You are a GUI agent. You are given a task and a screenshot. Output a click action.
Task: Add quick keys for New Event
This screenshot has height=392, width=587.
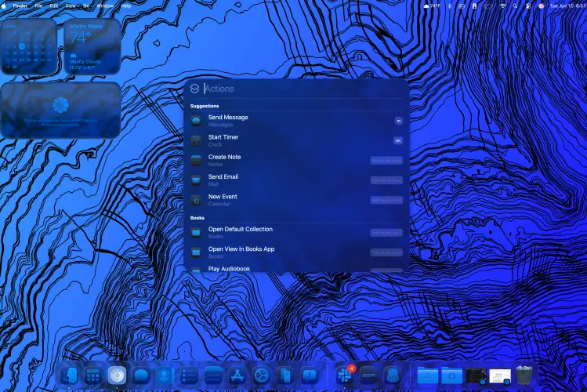(386, 200)
